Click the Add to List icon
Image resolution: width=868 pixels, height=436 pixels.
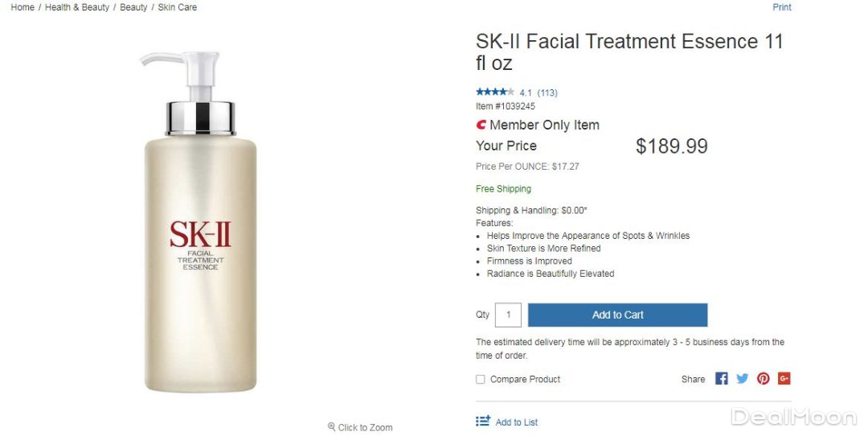pos(483,422)
